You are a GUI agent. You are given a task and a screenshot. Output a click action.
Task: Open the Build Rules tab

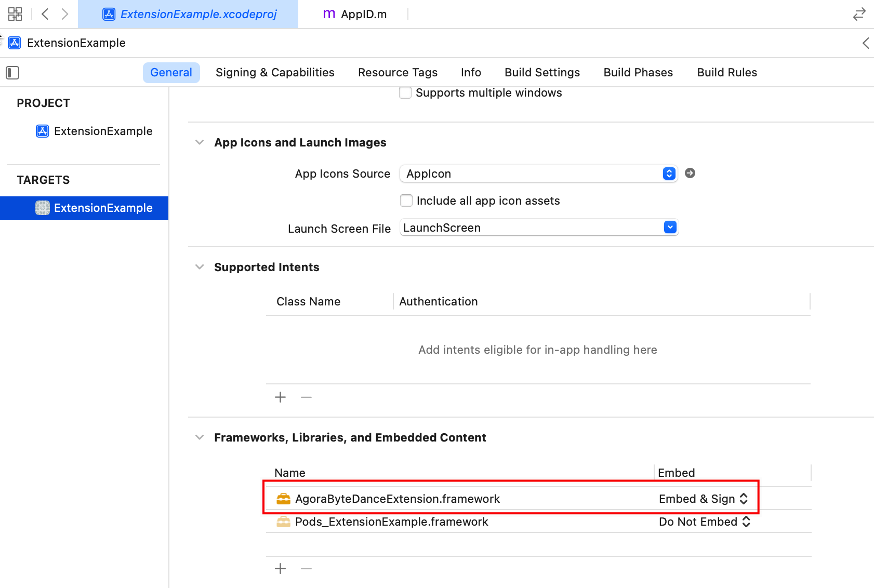pyautogui.click(x=727, y=73)
